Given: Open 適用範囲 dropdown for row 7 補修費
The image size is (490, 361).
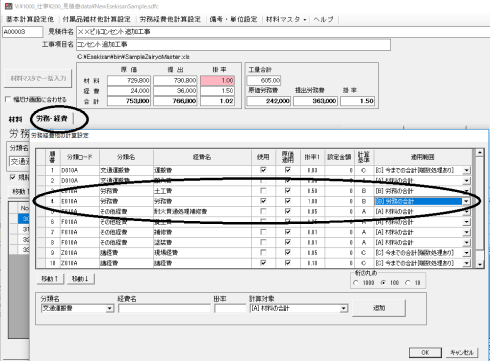Looking at the screenshot, I should (x=466, y=232).
